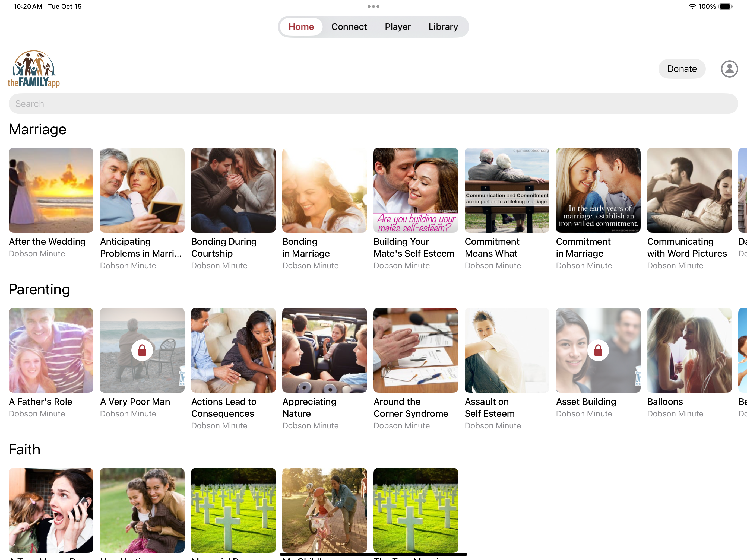Tap the 'A Very Poor Man' title text
This screenshot has width=747, height=560.
[135, 402]
